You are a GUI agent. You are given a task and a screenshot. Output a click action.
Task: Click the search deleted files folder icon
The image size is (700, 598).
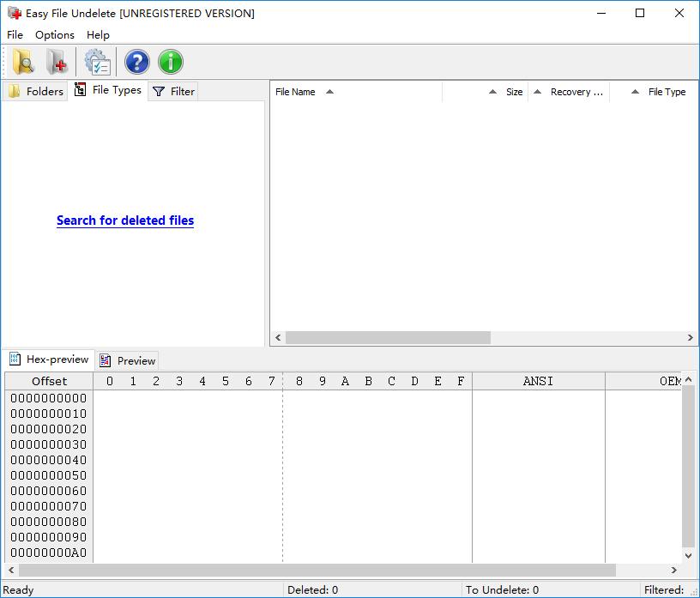(23, 62)
